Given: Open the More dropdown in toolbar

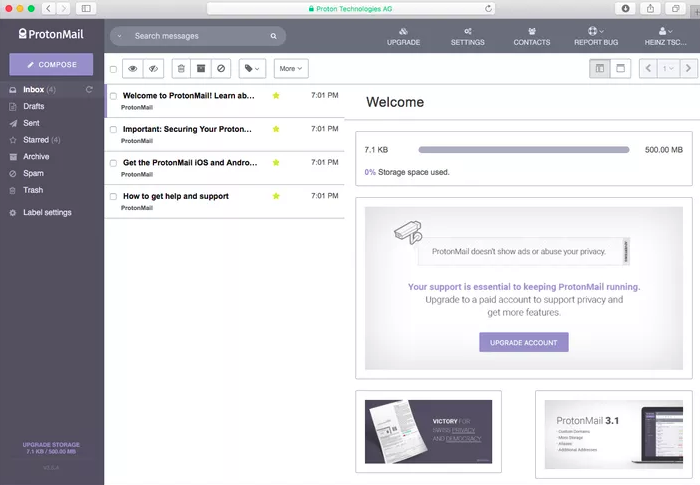Looking at the screenshot, I should pos(291,69).
